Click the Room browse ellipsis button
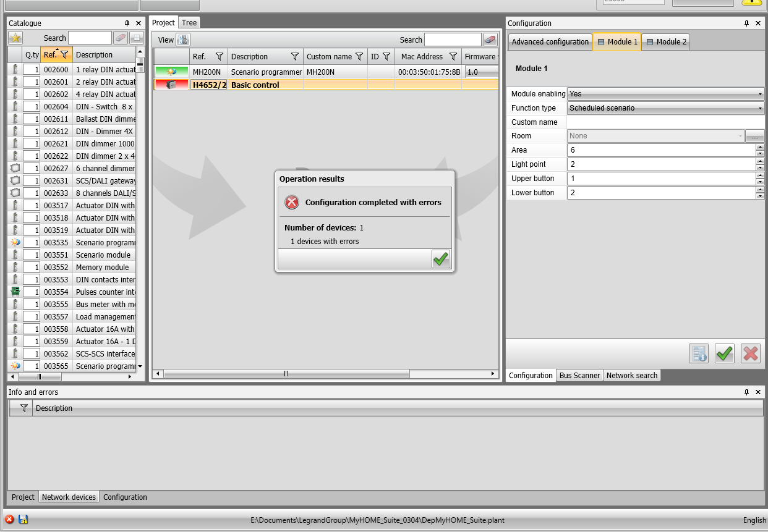Viewport: 768px width, 532px height. coord(754,137)
